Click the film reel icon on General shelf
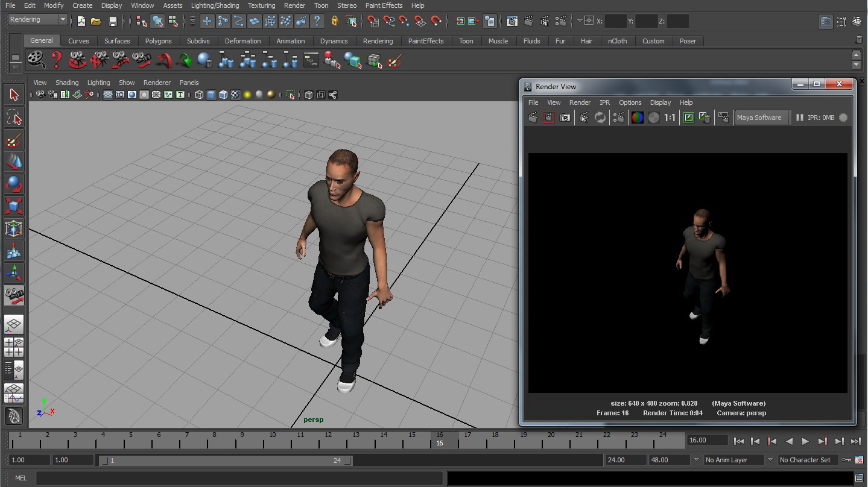868x487 pixels. coord(36,60)
